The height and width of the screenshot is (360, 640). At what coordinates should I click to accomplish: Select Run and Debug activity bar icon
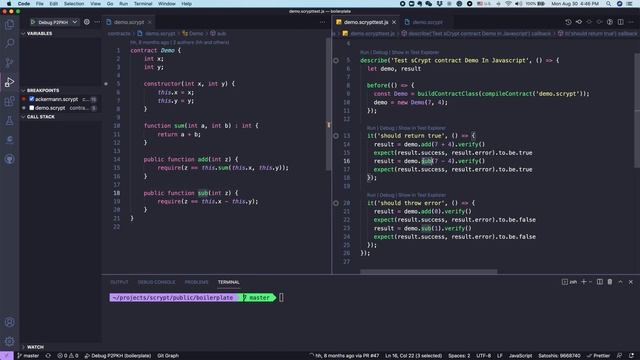[9, 82]
